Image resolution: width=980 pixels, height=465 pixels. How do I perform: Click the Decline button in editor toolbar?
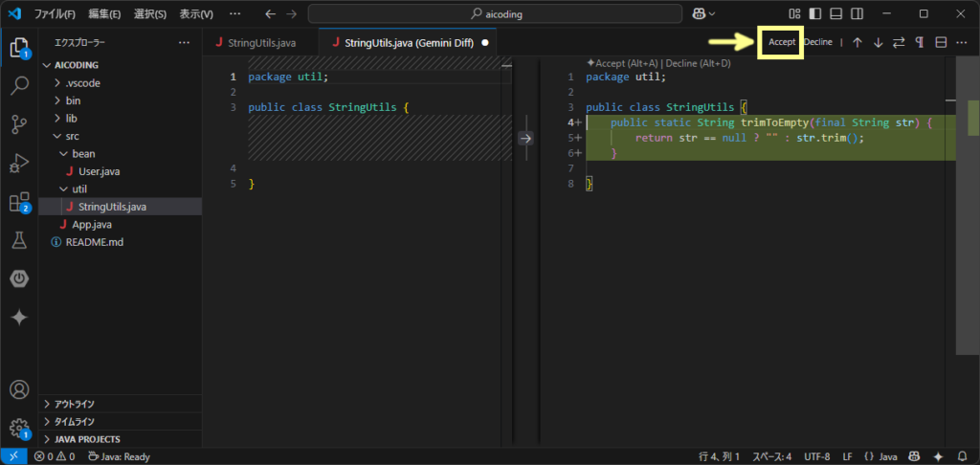(818, 42)
